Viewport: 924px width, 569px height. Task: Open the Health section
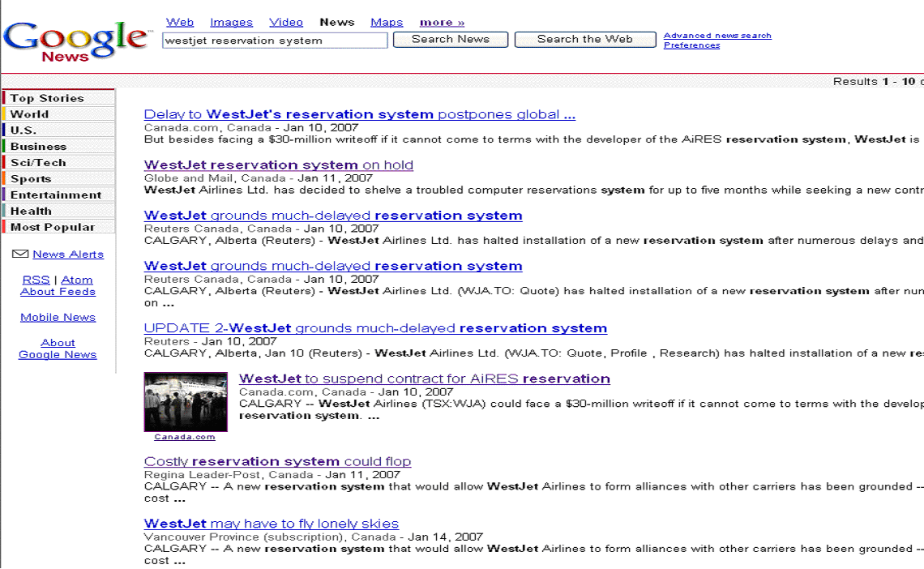coord(58,211)
